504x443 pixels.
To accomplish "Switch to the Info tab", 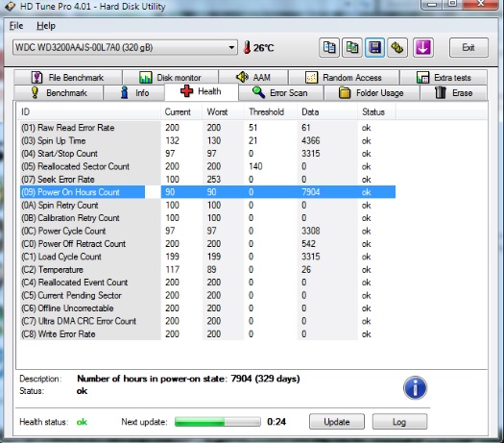I will pos(134,93).
